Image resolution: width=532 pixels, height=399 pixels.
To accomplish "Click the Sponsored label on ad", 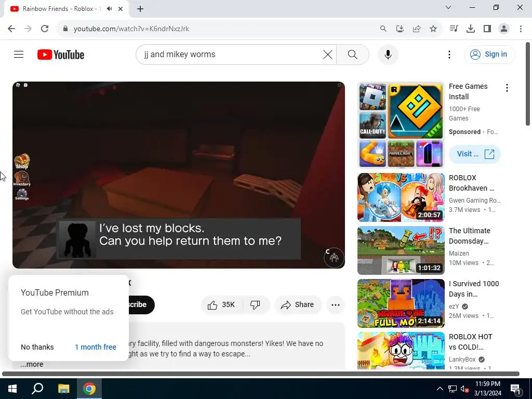I will pyautogui.click(x=464, y=131).
